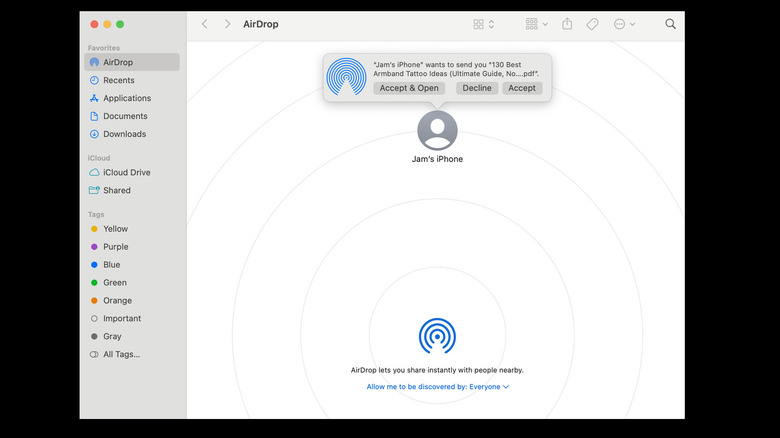Open the Search magnifier icon
The image size is (780, 438).
(670, 24)
